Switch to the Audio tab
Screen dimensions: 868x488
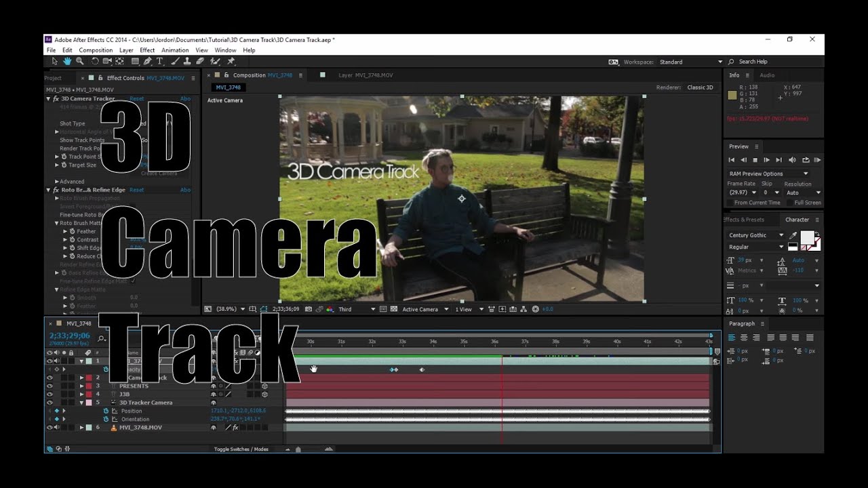click(767, 75)
